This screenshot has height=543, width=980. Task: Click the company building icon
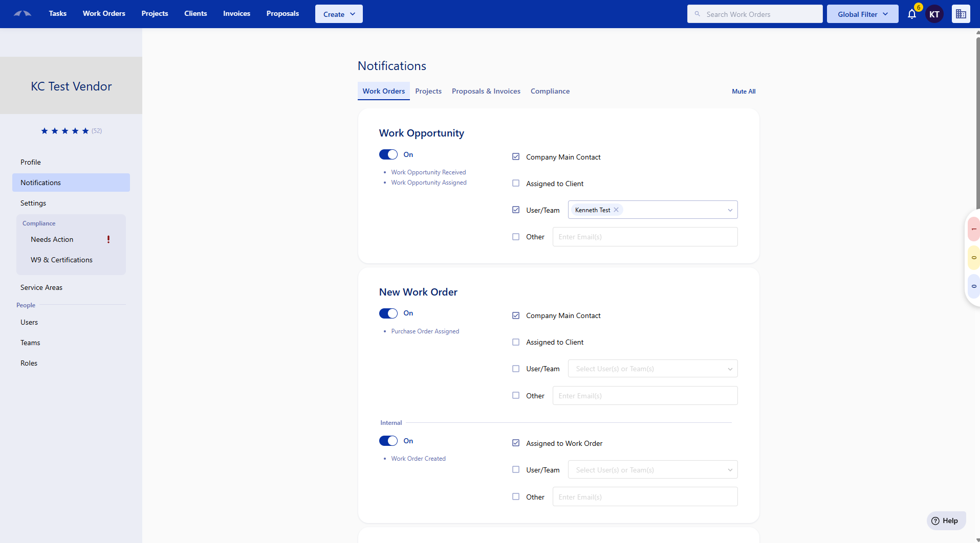pyautogui.click(x=961, y=14)
